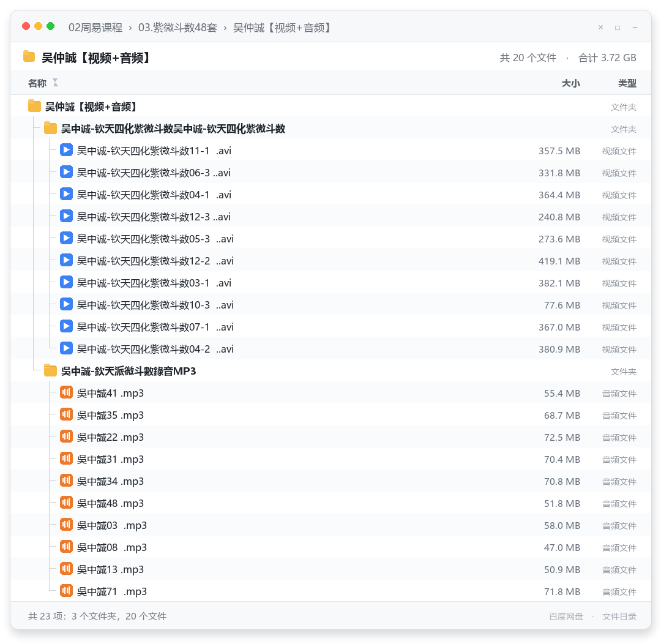This screenshot has width=661, height=644.
Task: Open breadcrumb 03.紫微斗数48套
Action: 177,28
